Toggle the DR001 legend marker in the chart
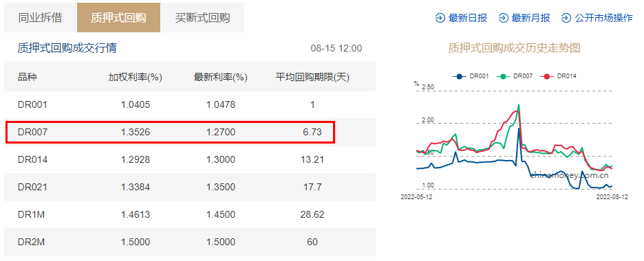Image resolution: width=644 pixels, height=261 pixels. point(459,76)
